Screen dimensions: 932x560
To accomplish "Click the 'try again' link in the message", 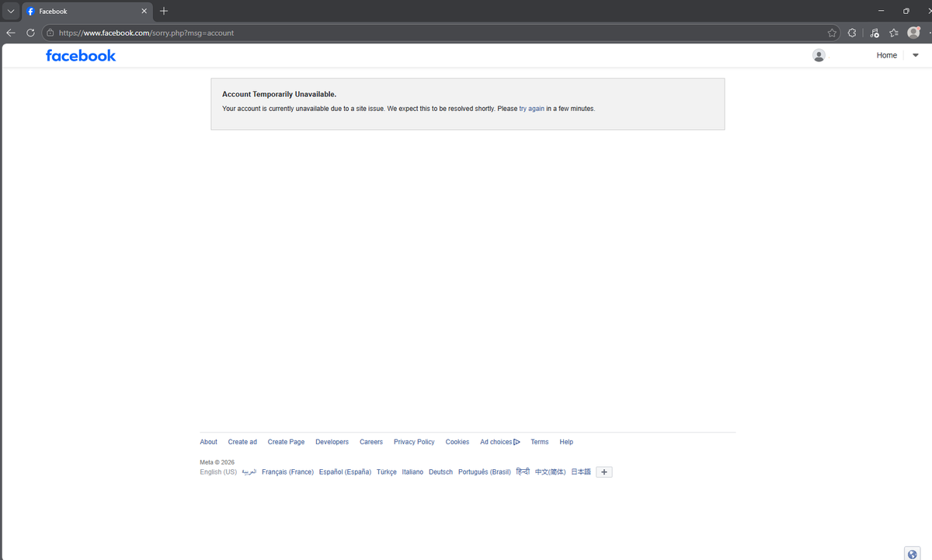I will (x=531, y=109).
